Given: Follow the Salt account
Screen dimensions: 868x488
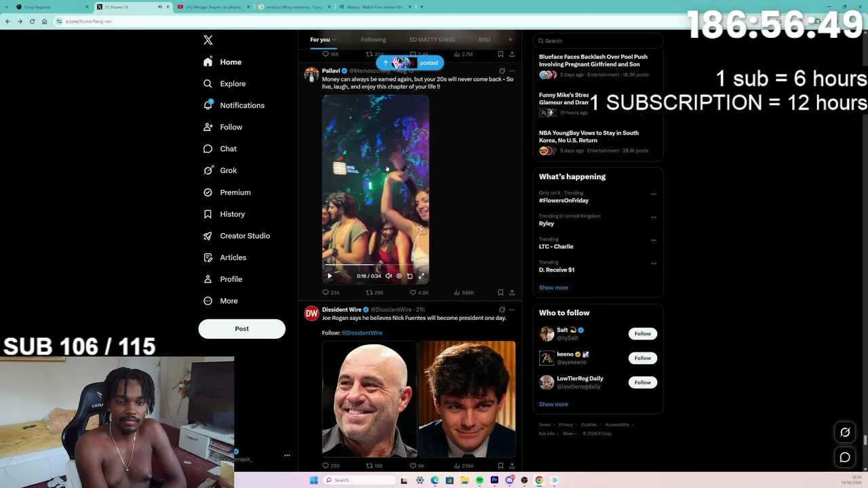Looking at the screenshot, I should [x=642, y=333].
